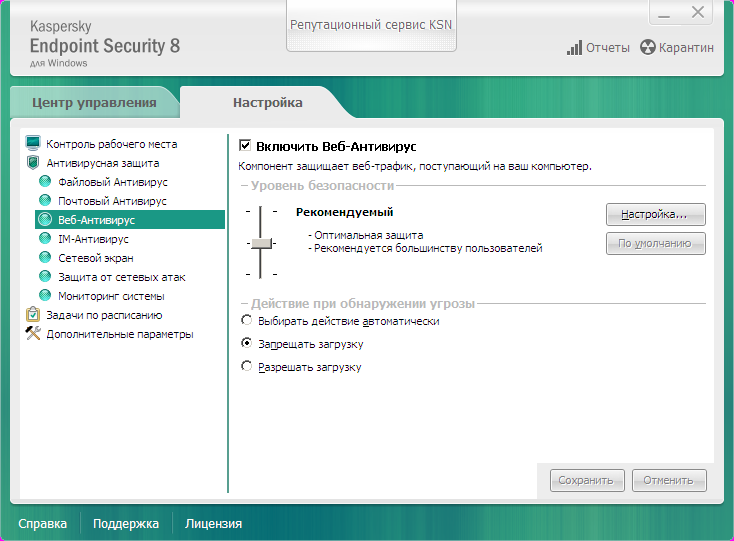Open the Лицензия license link

tap(213, 523)
